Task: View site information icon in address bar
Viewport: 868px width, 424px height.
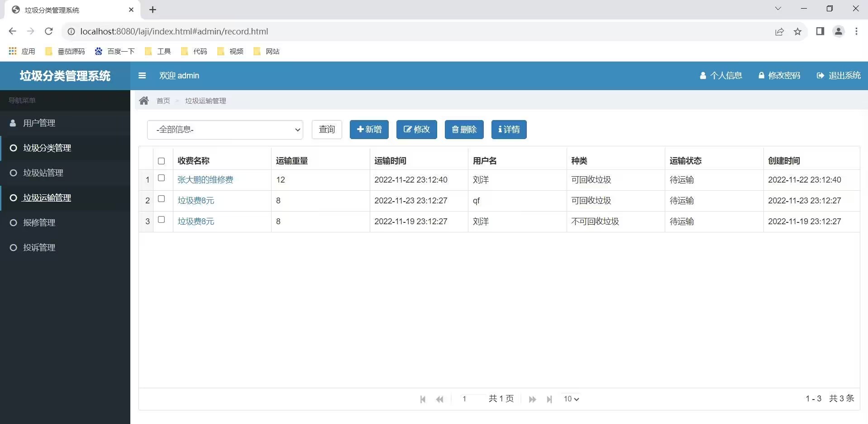Action: 71,31
